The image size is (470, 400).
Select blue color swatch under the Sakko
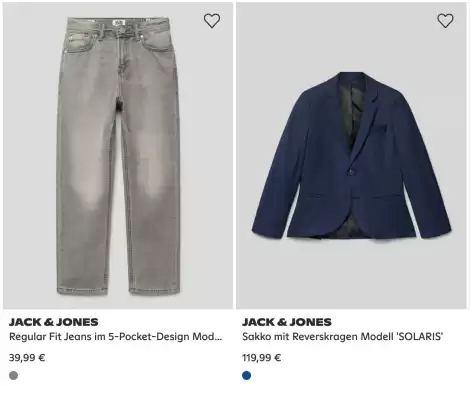click(247, 375)
